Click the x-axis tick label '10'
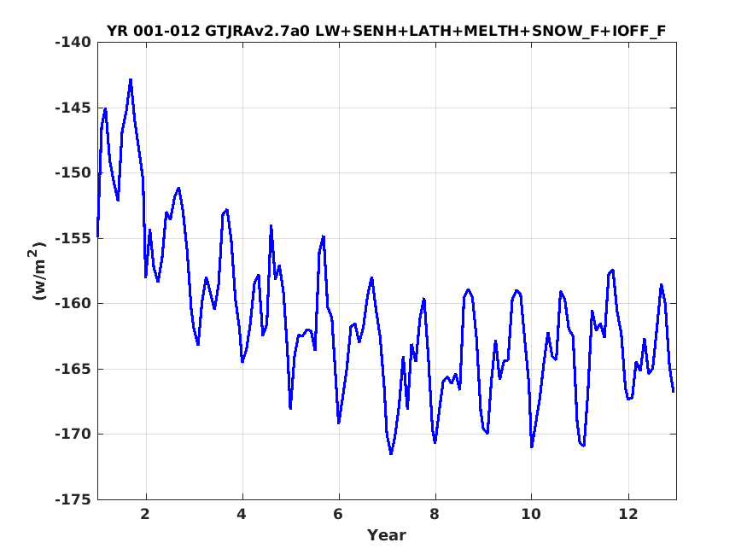 click(x=531, y=514)
